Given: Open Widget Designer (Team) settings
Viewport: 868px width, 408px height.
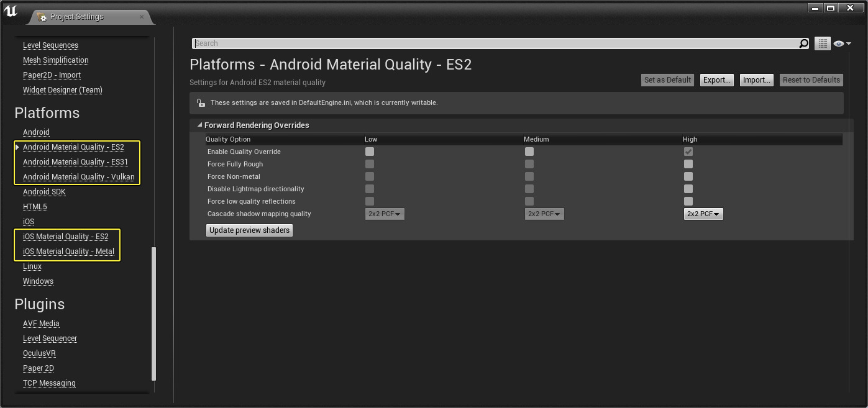Looking at the screenshot, I should 63,90.
